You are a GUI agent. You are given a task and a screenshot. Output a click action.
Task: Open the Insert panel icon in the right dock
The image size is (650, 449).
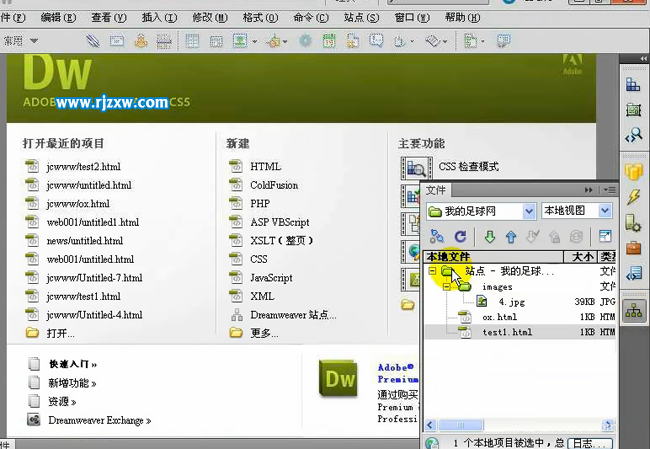[x=633, y=85]
